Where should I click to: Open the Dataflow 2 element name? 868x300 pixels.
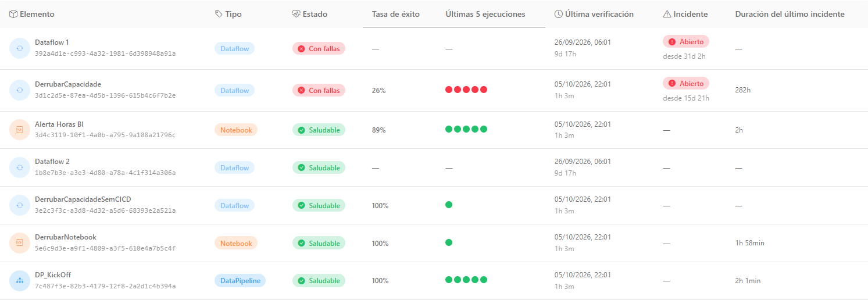[x=52, y=162]
